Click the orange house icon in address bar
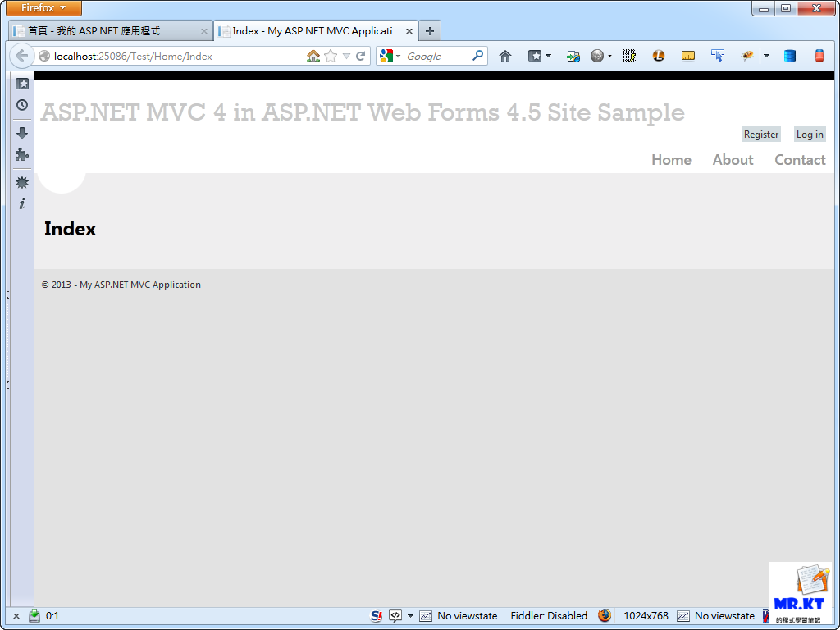 coord(313,56)
